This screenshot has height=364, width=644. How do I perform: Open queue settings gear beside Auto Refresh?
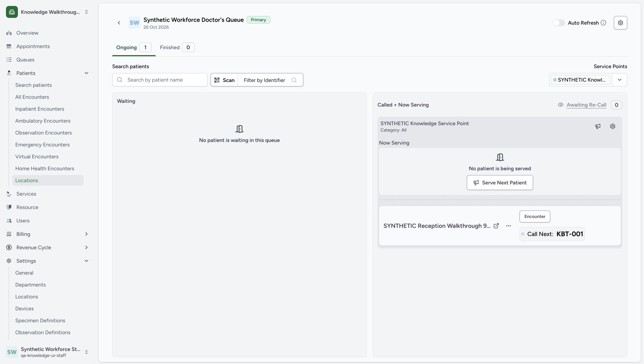621,23
